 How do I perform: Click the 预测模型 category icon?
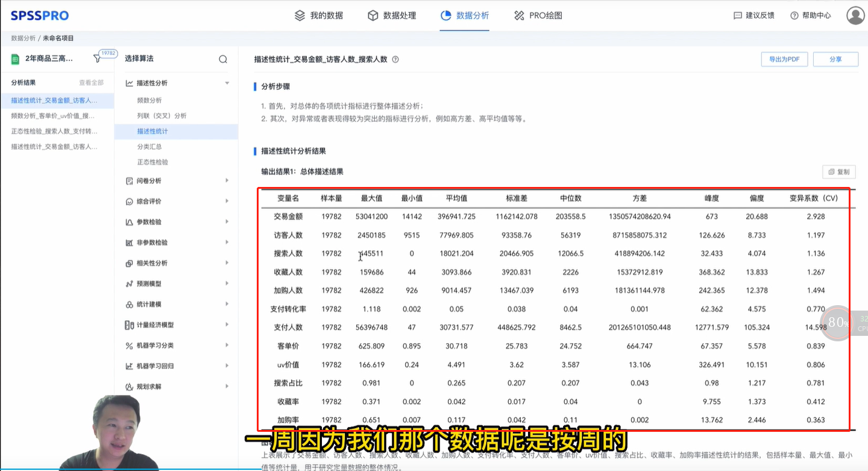point(129,283)
